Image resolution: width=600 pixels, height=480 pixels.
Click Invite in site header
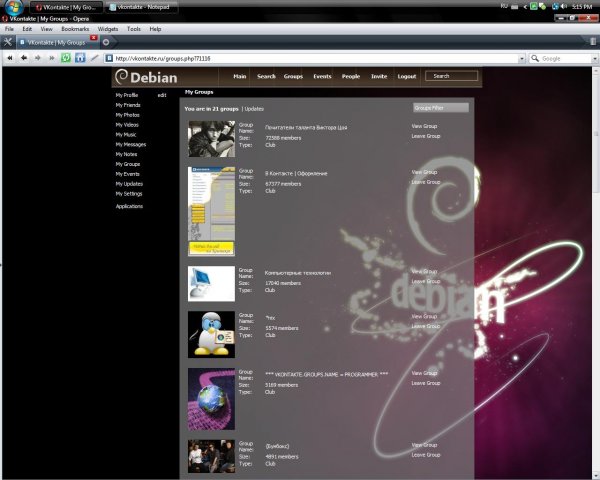(379, 76)
